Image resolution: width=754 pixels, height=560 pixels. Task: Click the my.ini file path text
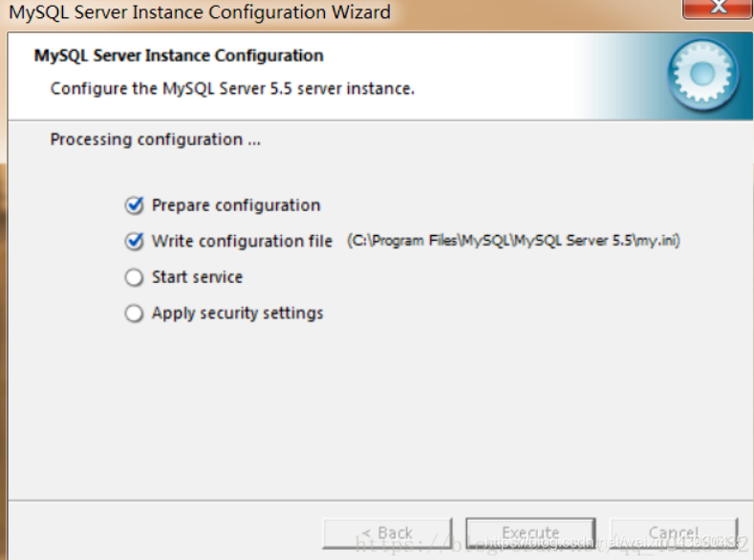coord(513,241)
